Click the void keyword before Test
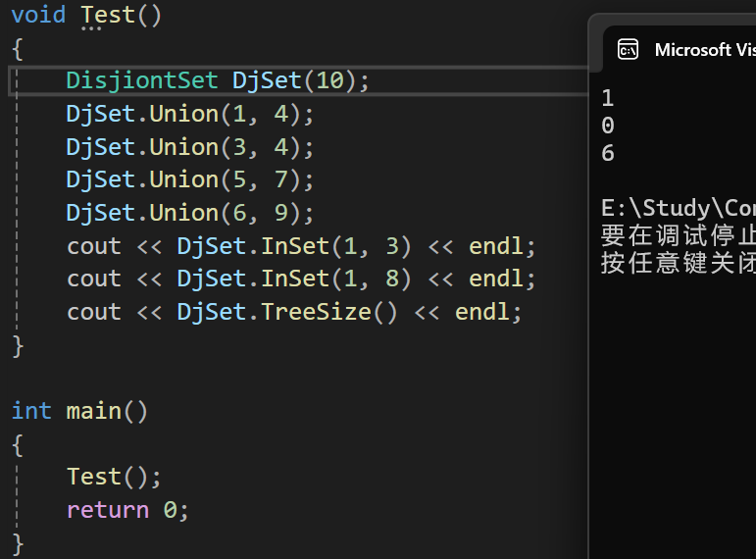756x559 pixels. [x=38, y=15]
